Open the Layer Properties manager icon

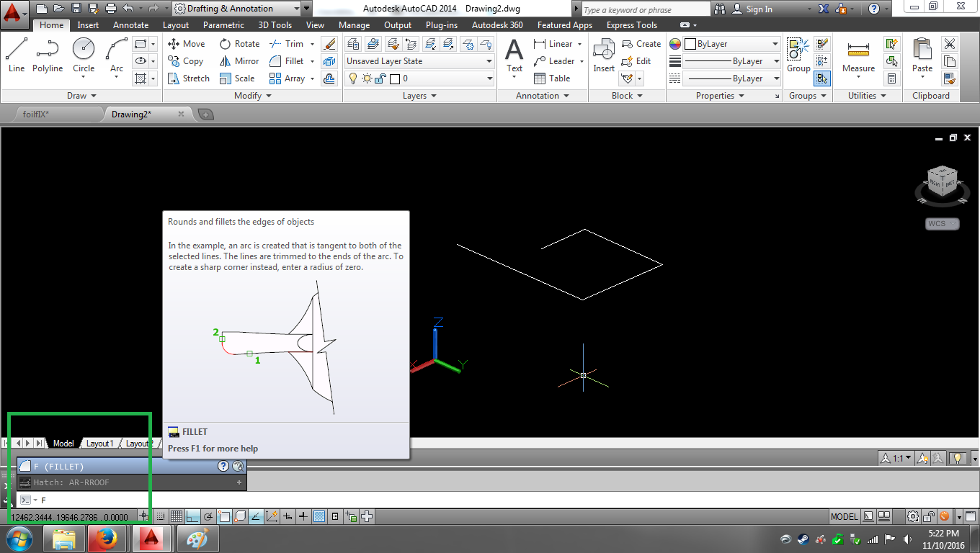(x=354, y=44)
